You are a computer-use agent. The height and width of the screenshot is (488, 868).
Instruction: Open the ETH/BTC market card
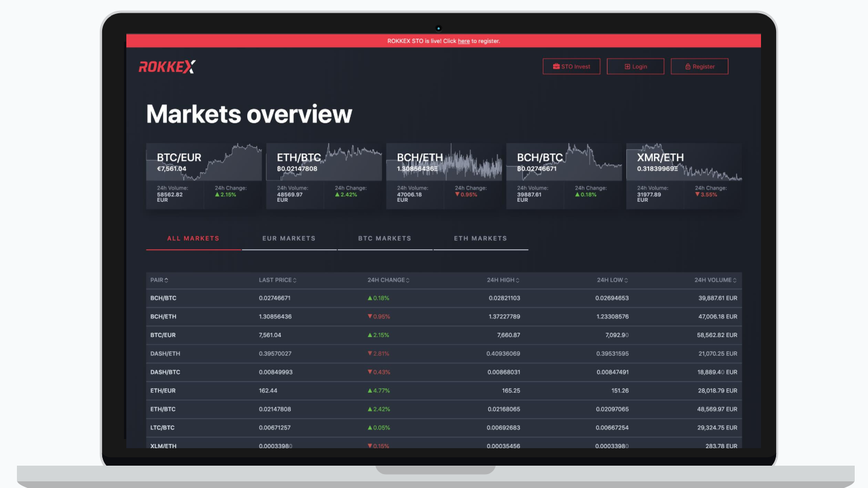pos(324,176)
